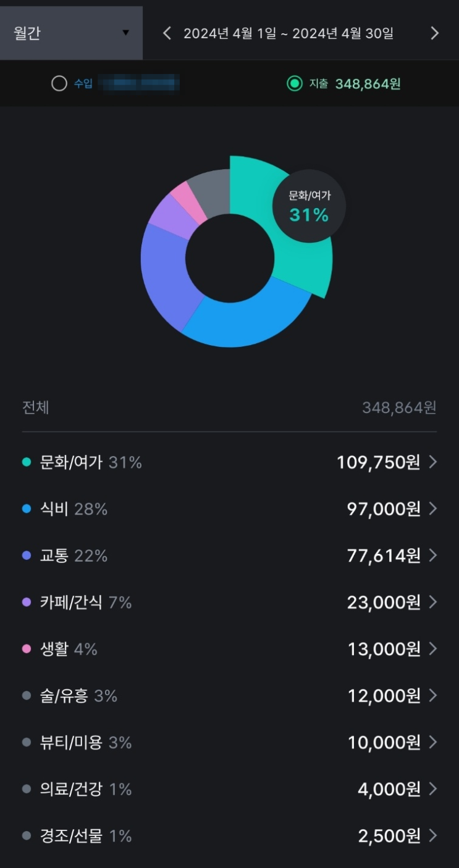Tap the 문화/여가 31% chart tooltip

[309, 206]
